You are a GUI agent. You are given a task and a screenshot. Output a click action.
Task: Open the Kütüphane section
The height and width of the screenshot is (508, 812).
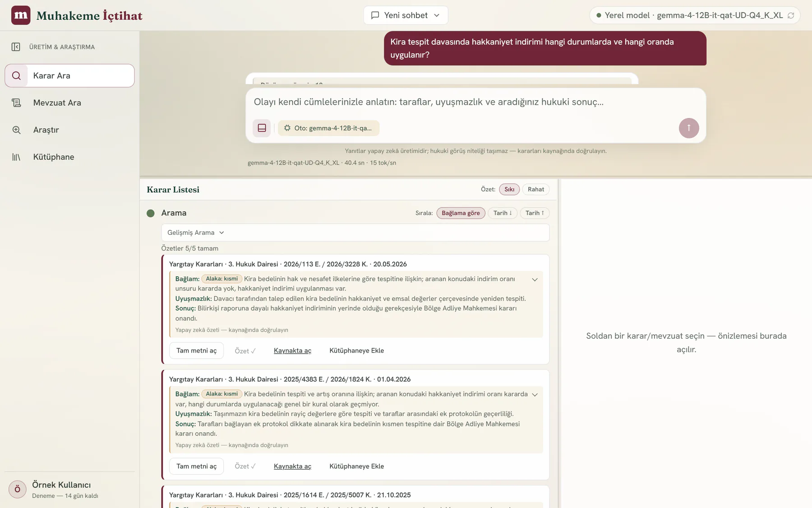tap(69, 157)
